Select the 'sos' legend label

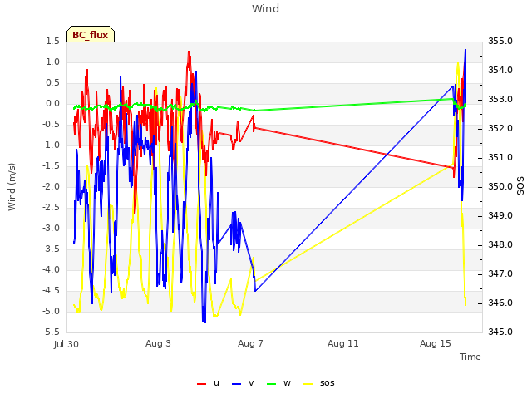point(327,383)
